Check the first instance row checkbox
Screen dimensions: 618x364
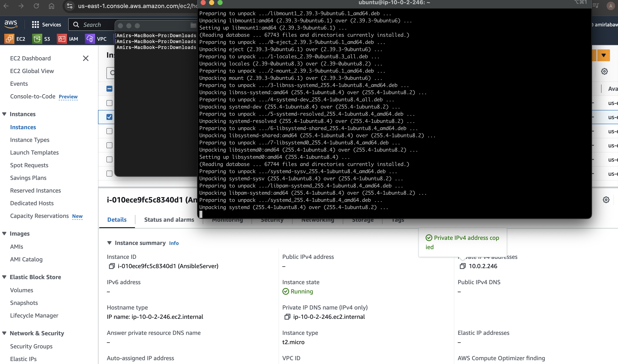(109, 103)
